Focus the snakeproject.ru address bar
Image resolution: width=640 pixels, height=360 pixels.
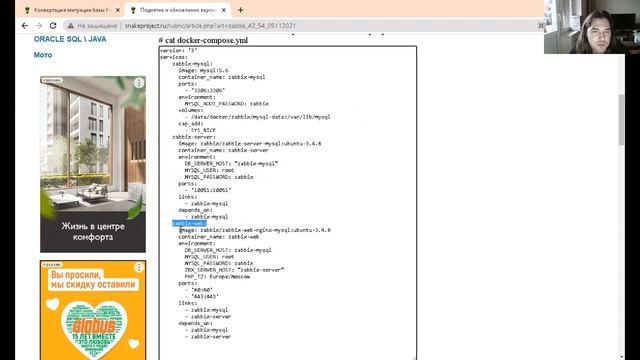coord(302,26)
